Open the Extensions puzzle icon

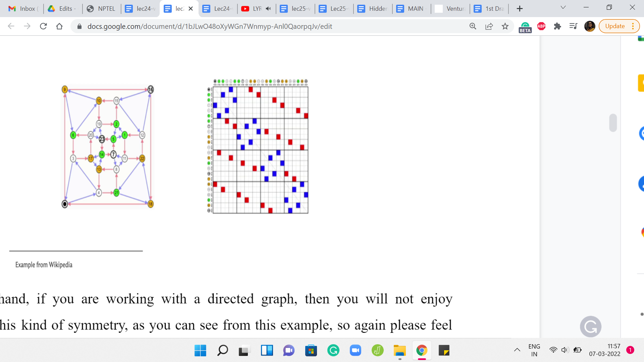click(x=557, y=26)
